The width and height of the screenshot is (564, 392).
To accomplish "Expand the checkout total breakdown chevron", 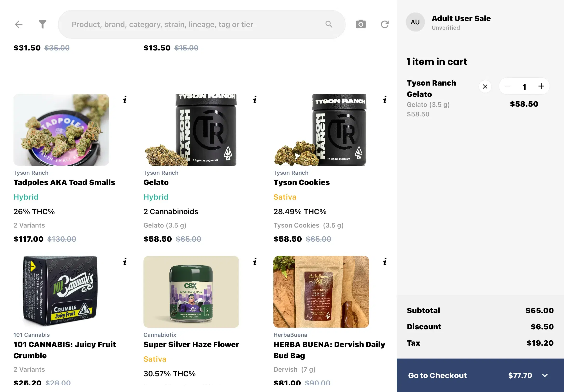I will [545, 376].
